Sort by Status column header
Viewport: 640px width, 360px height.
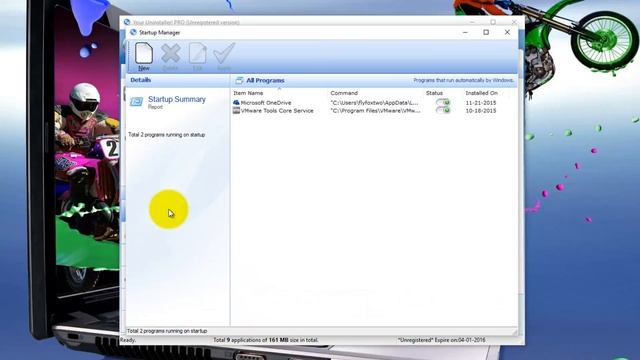pos(434,93)
